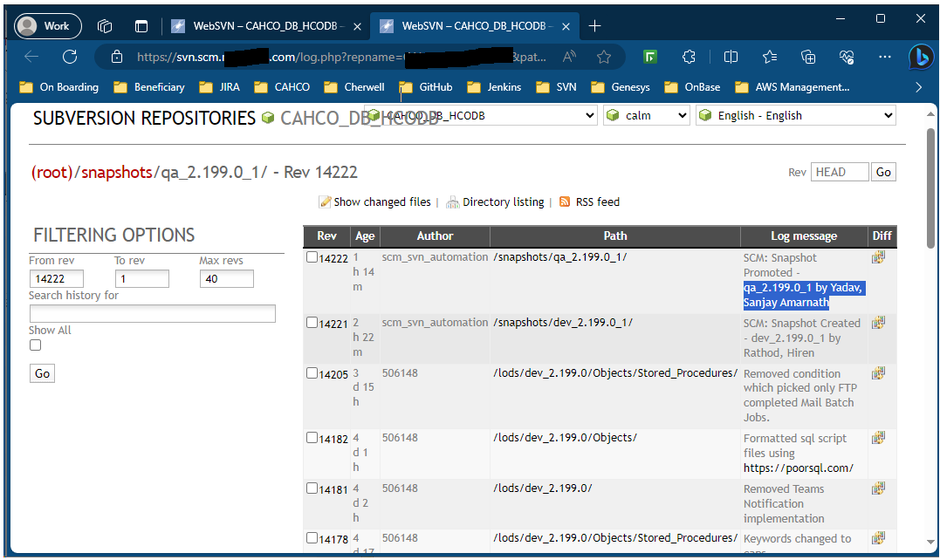The image size is (940, 560).
Task: Open the Beneficiary bookmark folder
Action: pyautogui.click(x=149, y=87)
